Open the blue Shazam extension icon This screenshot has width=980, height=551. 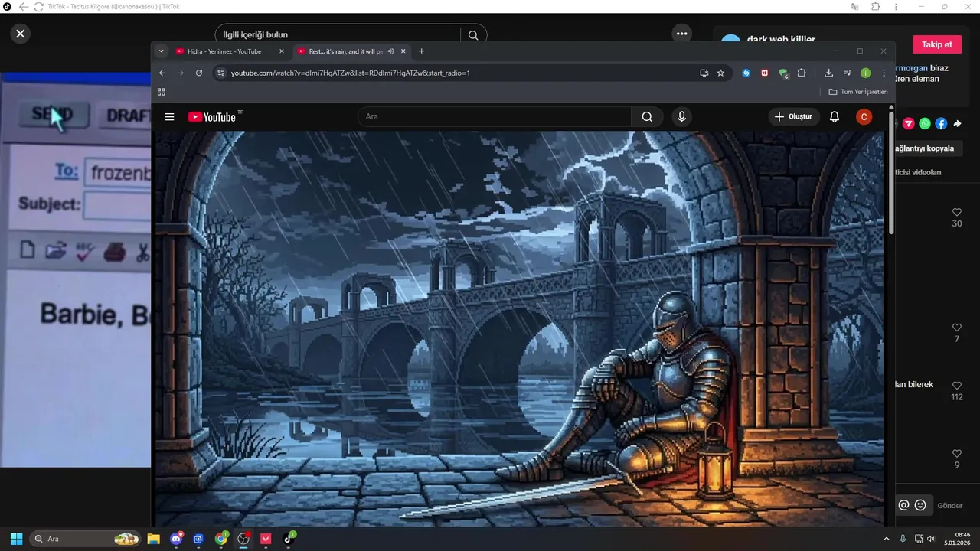746,73
